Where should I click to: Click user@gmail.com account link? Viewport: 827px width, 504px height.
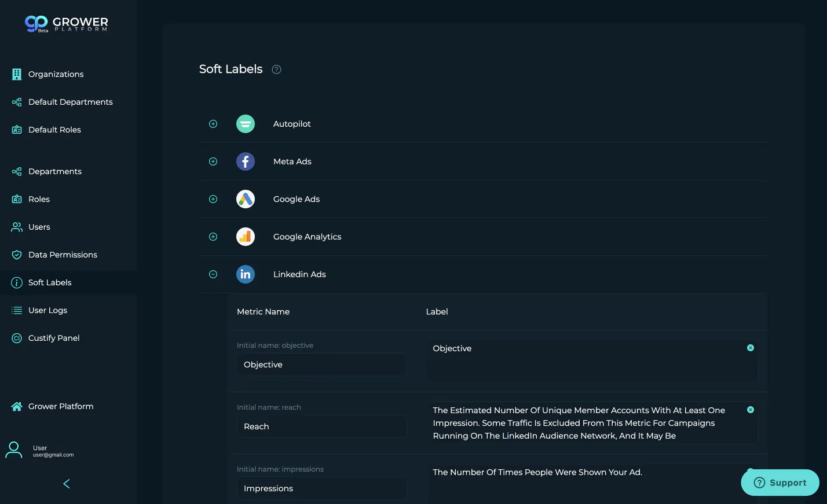pos(53,455)
